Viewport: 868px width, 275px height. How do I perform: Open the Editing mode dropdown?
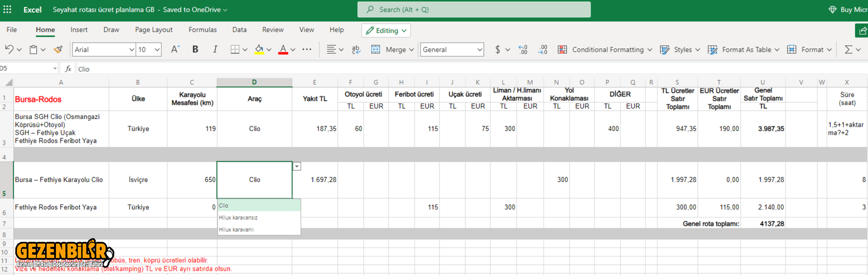pyautogui.click(x=386, y=30)
